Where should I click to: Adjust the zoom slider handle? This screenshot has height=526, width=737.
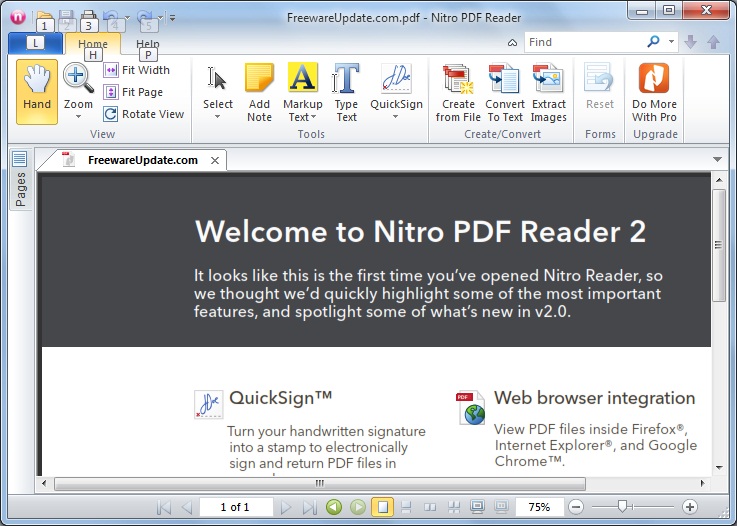pos(623,507)
